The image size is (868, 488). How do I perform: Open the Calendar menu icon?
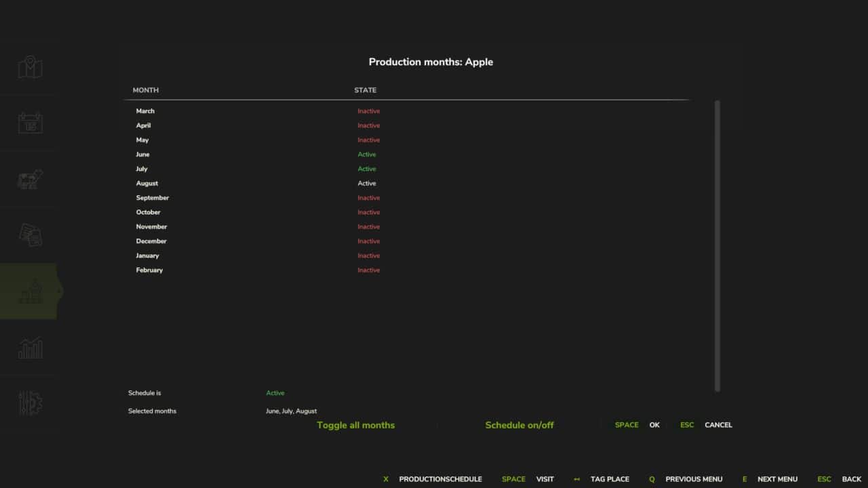pos(28,122)
